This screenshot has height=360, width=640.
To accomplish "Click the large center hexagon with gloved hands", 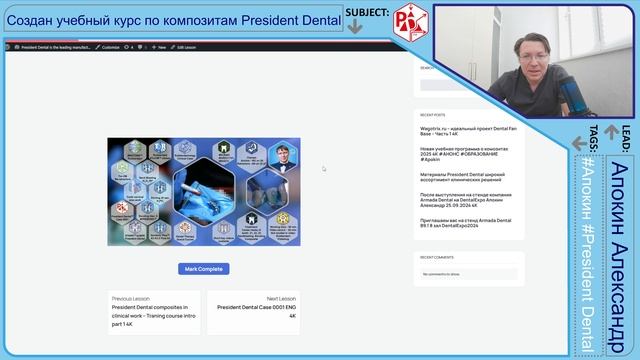I will tap(204, 192).
